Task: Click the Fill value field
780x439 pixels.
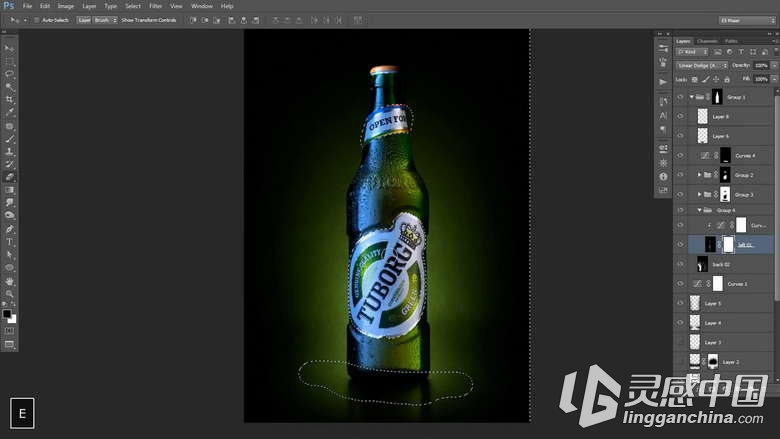Action: point(762,80)
